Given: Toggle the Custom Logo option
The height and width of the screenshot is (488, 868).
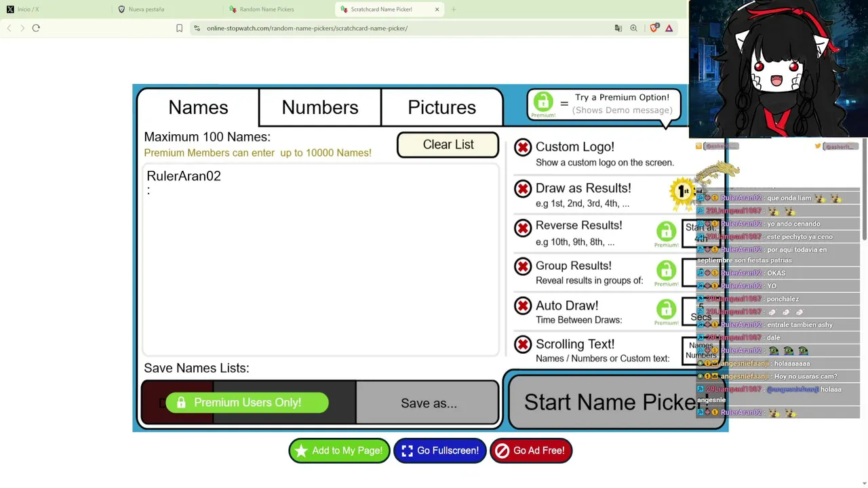Looking at the screenshot, I should coord(523,147).
